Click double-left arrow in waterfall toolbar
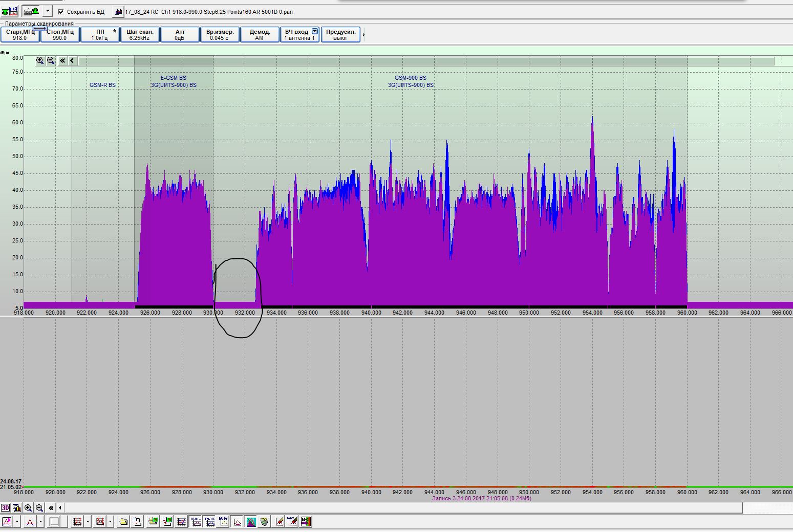Image resolution: width=793 pixels, height=532 pixels. coord(51,508)
